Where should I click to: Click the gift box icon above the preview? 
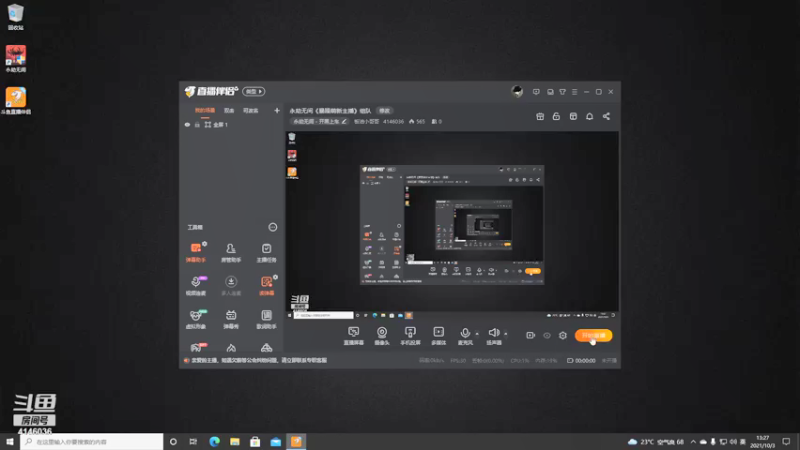[x=540, y=116]
